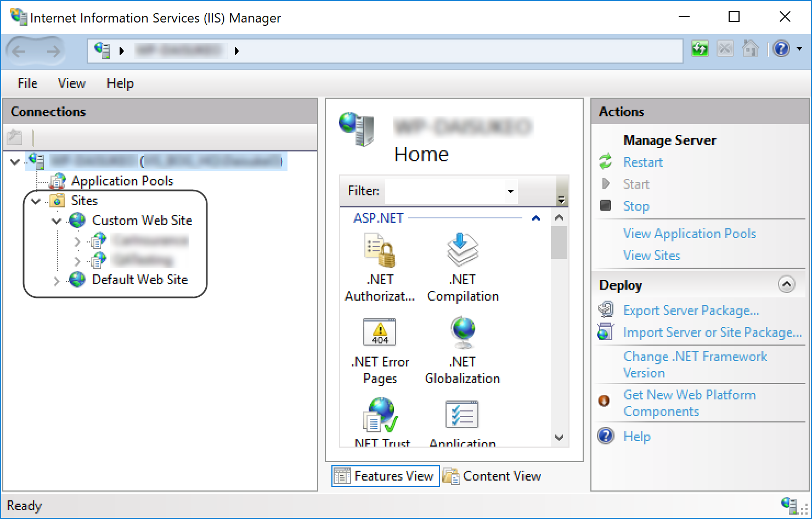Click scroll down arrow in features list
This screenshot has width=812, height=519.
coord(559,438)
